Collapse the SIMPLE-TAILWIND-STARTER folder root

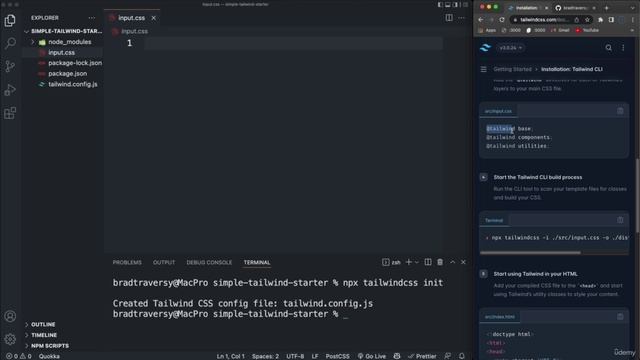(x=63, y=31)
